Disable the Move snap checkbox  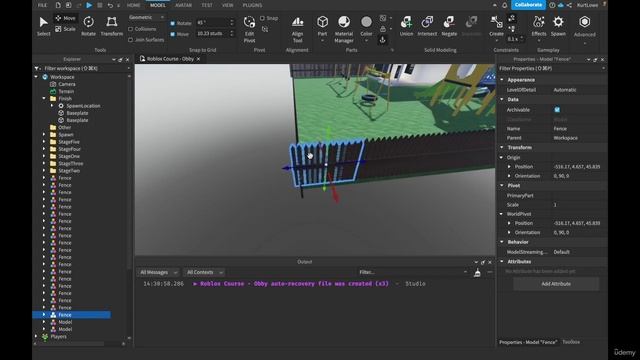tap(173, 34)
